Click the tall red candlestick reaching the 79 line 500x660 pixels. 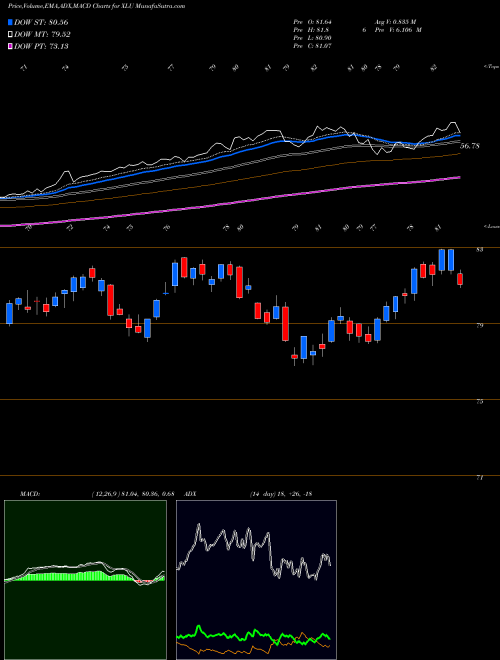coord(285,323)
